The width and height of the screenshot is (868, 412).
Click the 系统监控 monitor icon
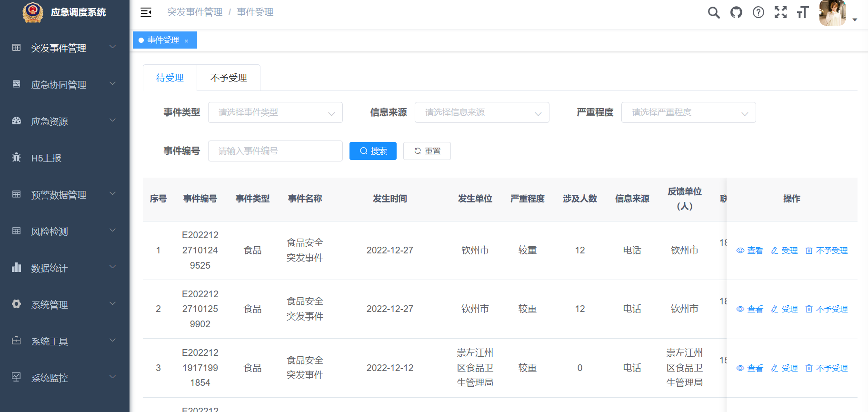16,377
